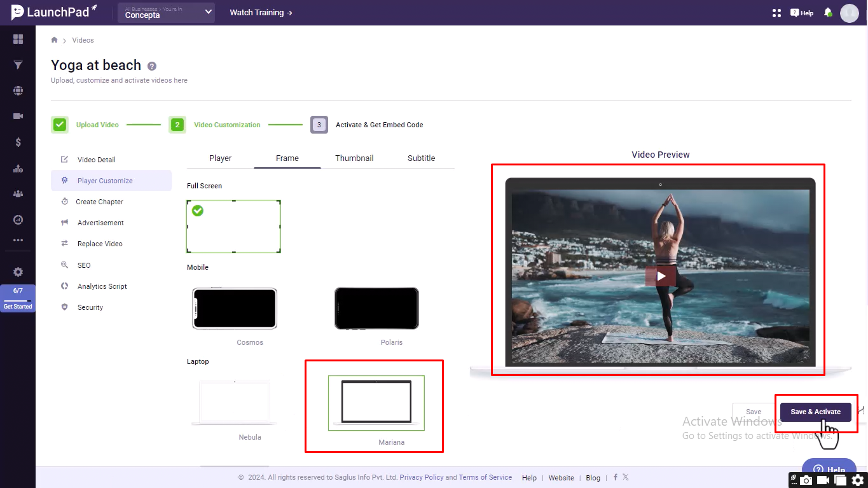Open Video Detail section

click(111, 160)
